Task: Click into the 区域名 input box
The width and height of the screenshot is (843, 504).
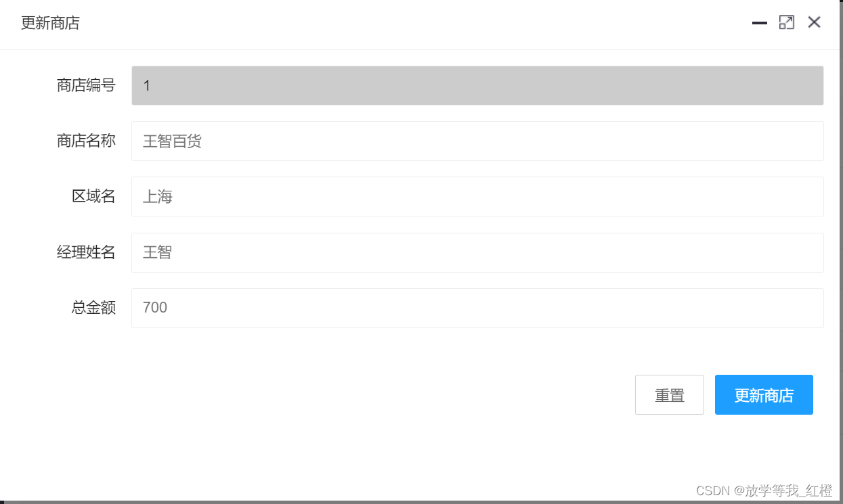Action: (x=477, y=197)
